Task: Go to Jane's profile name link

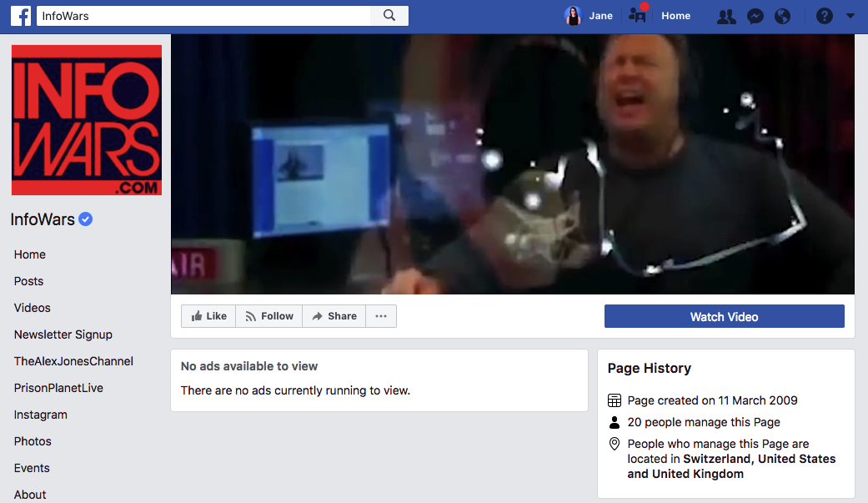Action: (600, 16)
